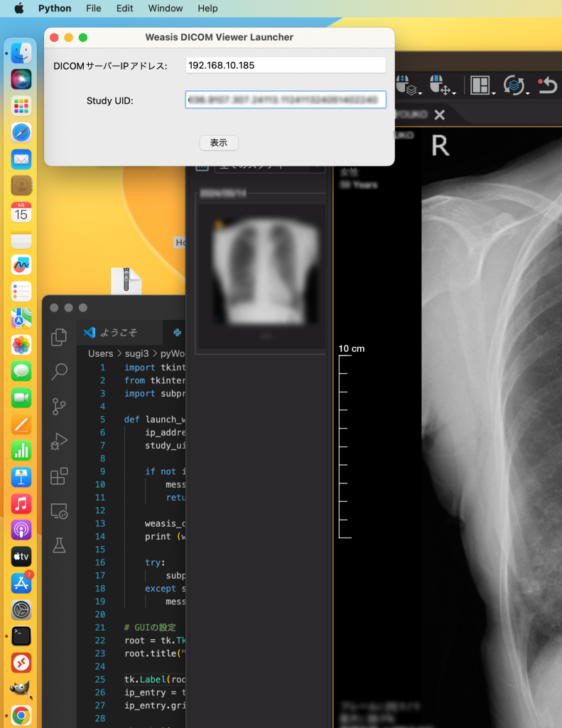Image resolution: width=562 pixels, height=728 pixels.
Task: Open dropdown arrow beside mouse wheel scroll tool
Action: [420, 93]
